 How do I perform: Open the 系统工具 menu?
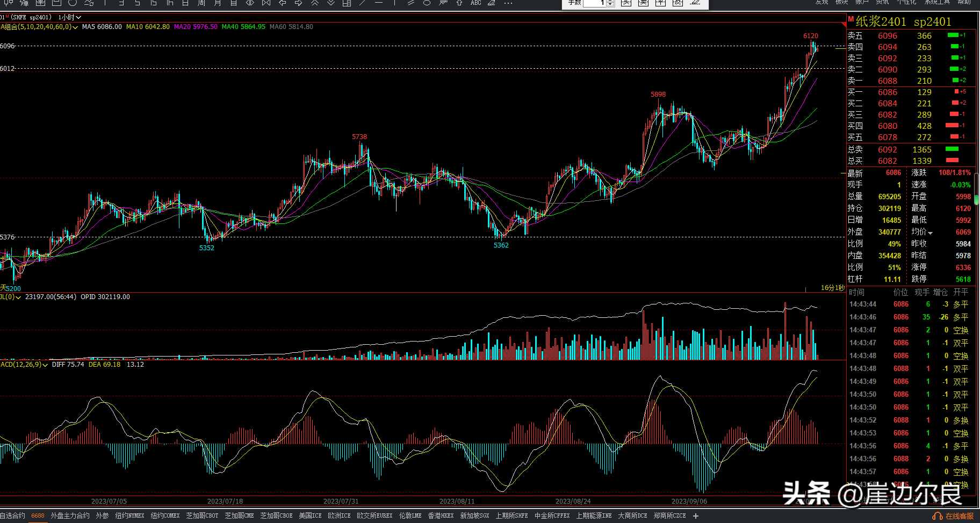(937, 2)
